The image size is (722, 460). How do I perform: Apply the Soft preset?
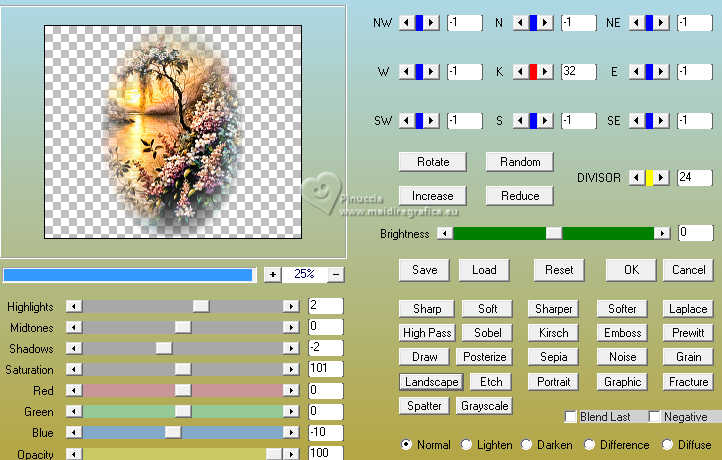[487, 309]
